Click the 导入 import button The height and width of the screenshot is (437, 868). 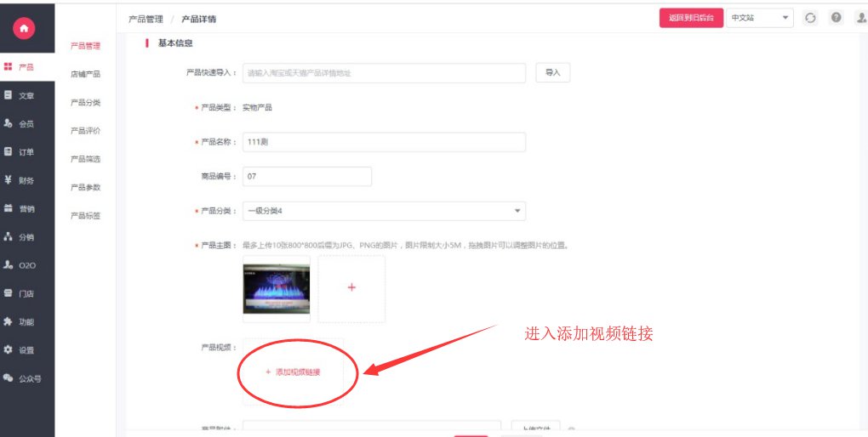[x=552, y=73]
